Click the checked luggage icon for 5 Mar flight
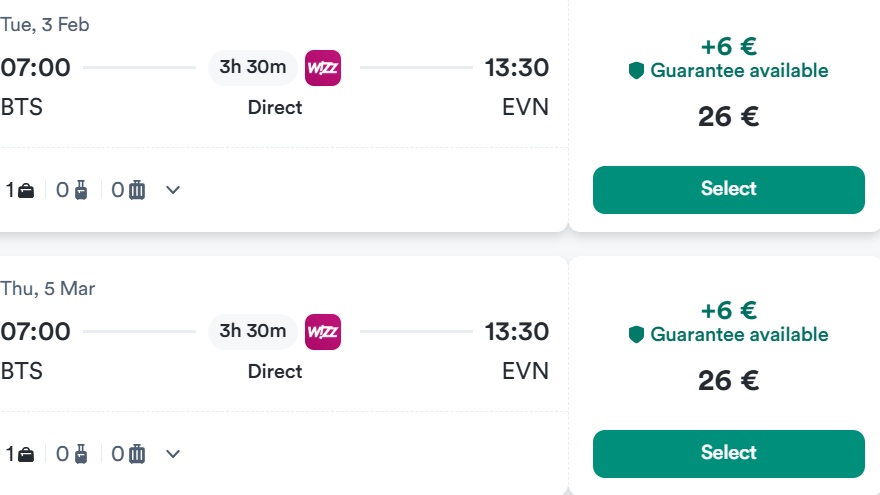 pyautogui.click(x=137, y=454)
